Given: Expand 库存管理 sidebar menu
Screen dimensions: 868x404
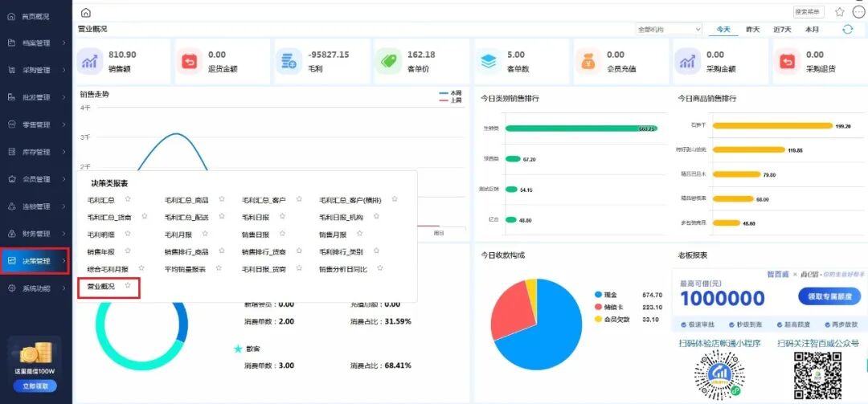Looking at the screenshot, I should pos(35,152).
